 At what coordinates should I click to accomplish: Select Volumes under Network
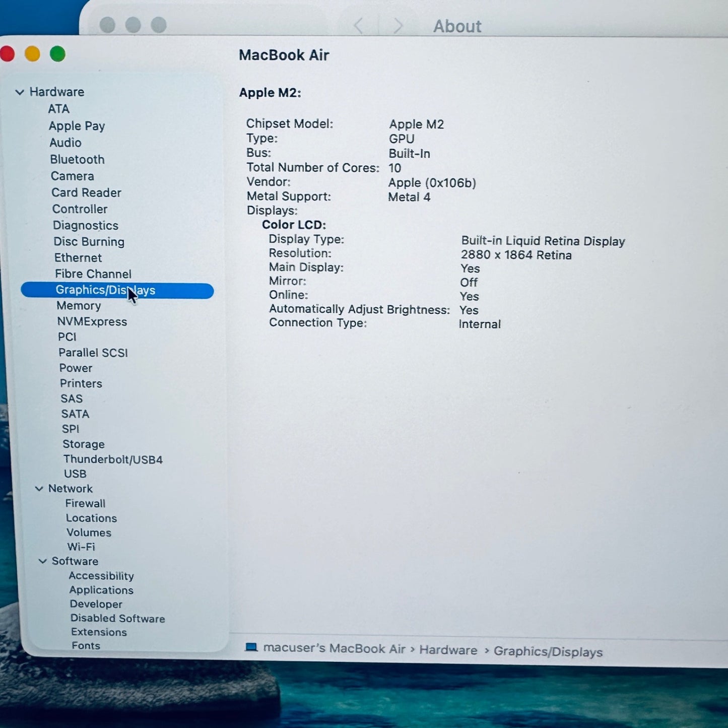click(89, 533)
